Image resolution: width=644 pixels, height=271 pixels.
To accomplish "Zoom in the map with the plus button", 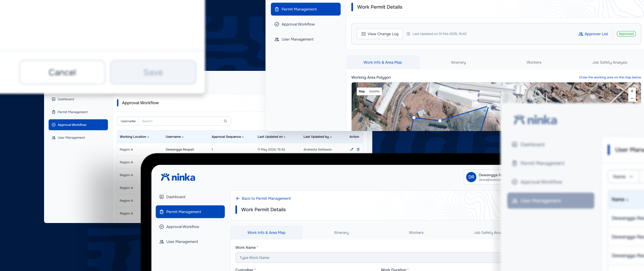I will (632, 91).
